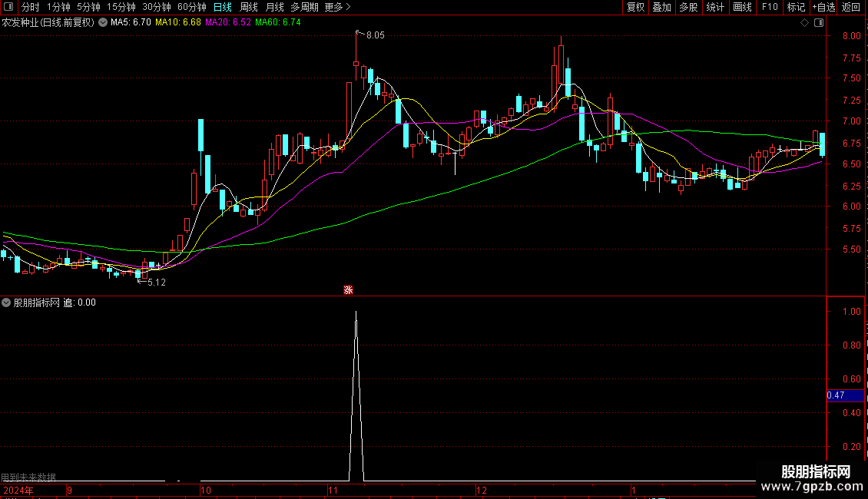Click the 2024年 date axis label
868x499 pixels.
(x=18, y=490)
